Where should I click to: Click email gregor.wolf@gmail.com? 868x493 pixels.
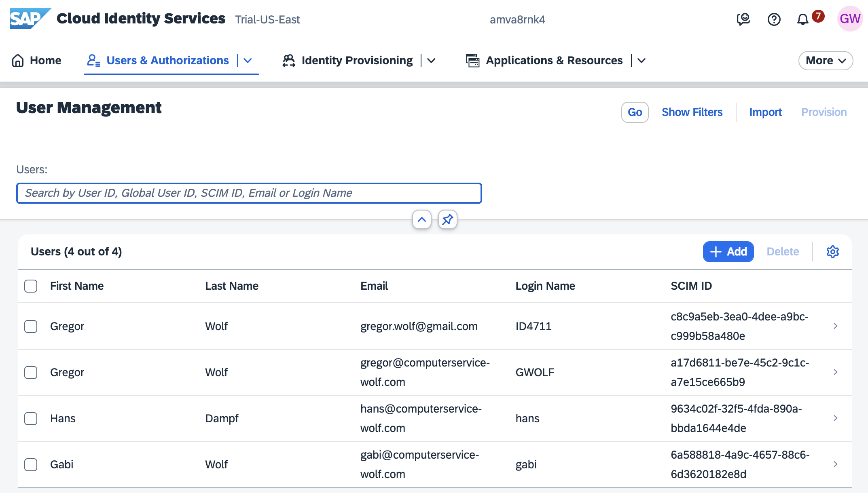(x=419, y=326)
